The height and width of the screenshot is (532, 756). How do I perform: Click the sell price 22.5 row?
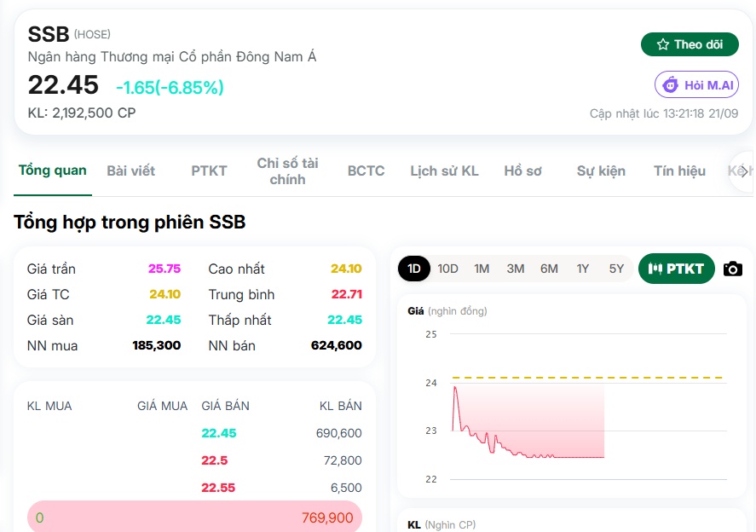click(215, 460)
